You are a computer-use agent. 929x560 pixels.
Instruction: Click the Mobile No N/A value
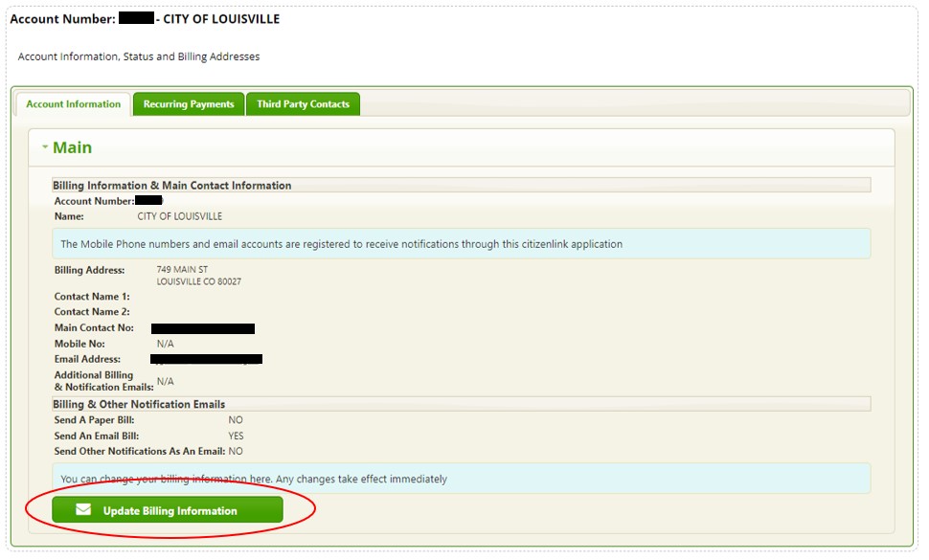[x=166, y=344]
